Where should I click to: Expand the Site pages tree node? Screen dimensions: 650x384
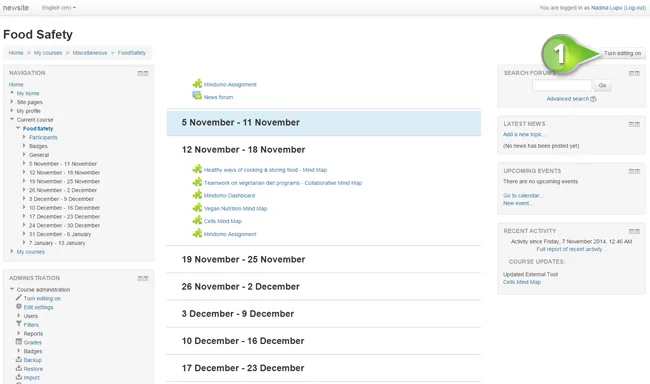[x=12, y=102]
